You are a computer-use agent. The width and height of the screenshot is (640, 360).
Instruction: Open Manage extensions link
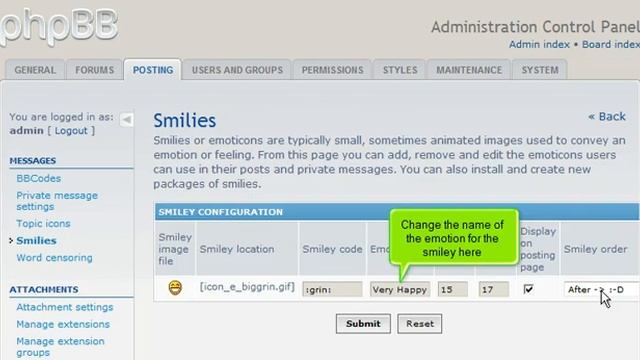click(63, 324)
